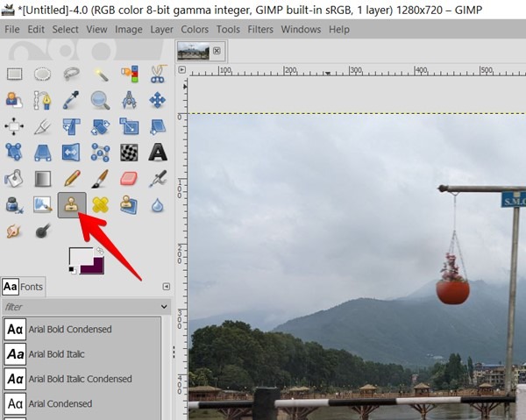Screen dimensions: 526x420
Task: Select the Eraser tool
Action: pyautogui.click(x=129, y=179)
